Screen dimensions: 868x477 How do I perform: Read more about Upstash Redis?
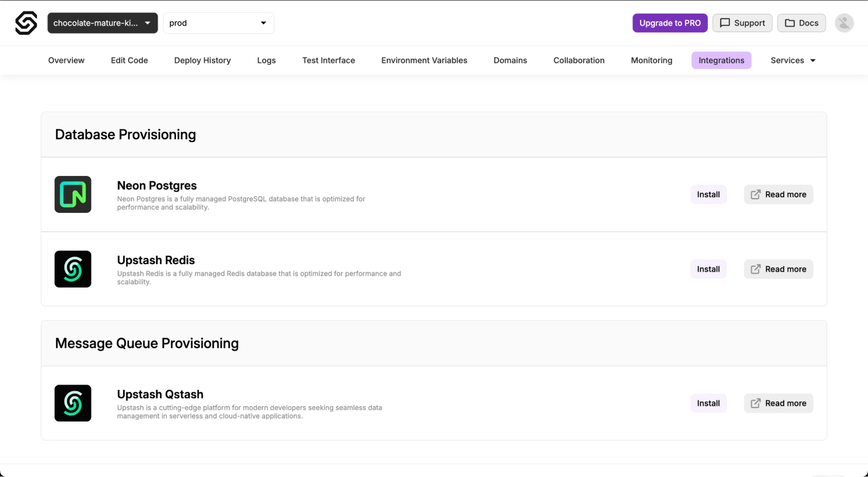[x=779, y=269]
